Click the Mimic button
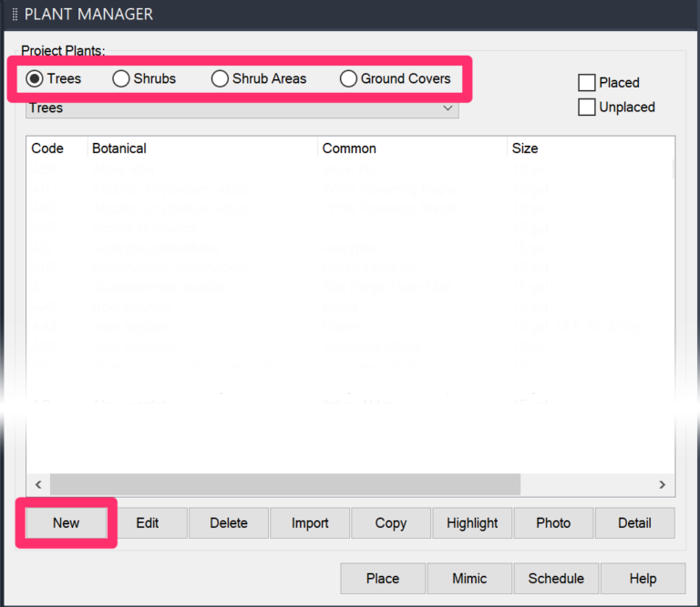 coord(469,579)
